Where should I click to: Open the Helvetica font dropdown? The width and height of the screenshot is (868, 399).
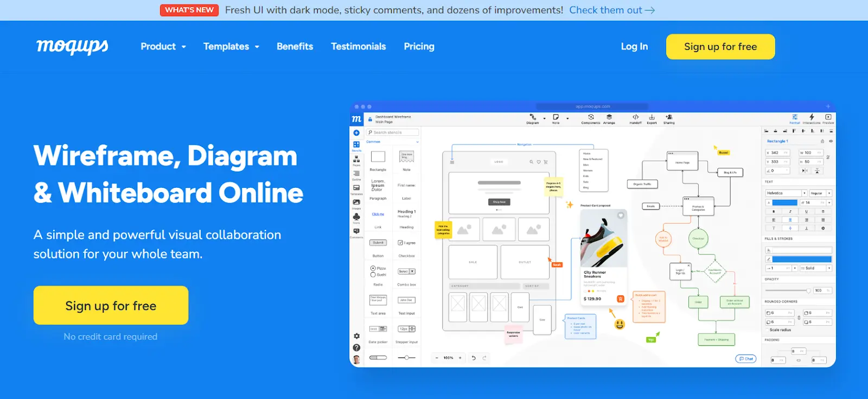(x=786, y=193)
